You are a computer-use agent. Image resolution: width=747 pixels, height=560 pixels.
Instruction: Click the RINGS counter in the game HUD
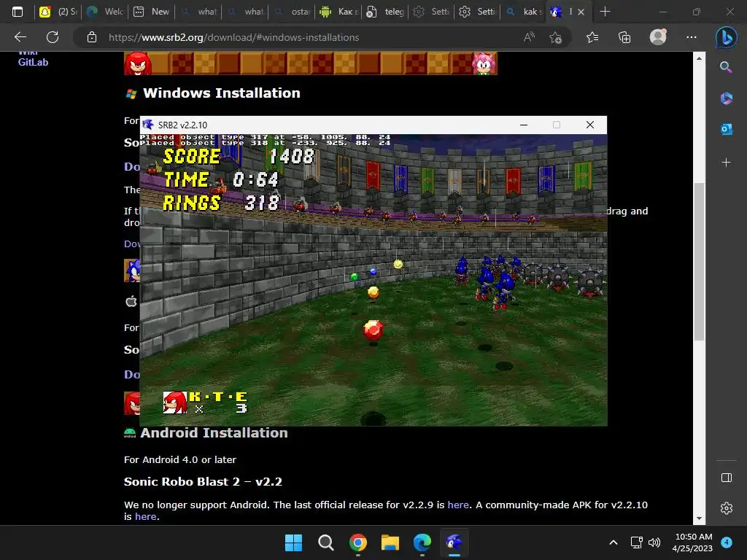point(220,203)
